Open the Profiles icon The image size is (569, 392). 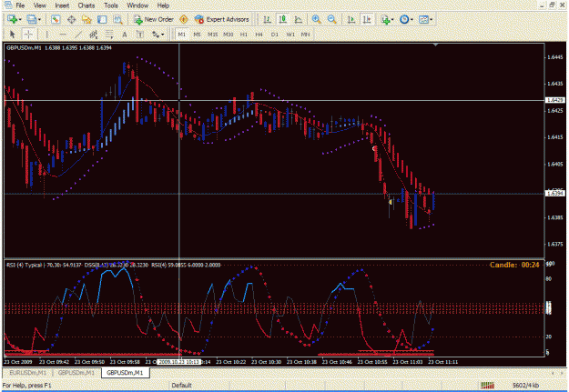32,19
